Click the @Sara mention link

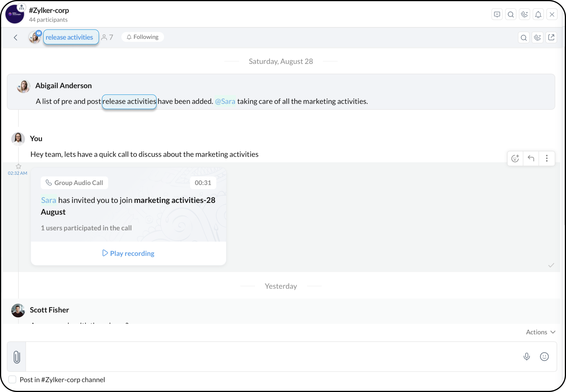point(225,101)
